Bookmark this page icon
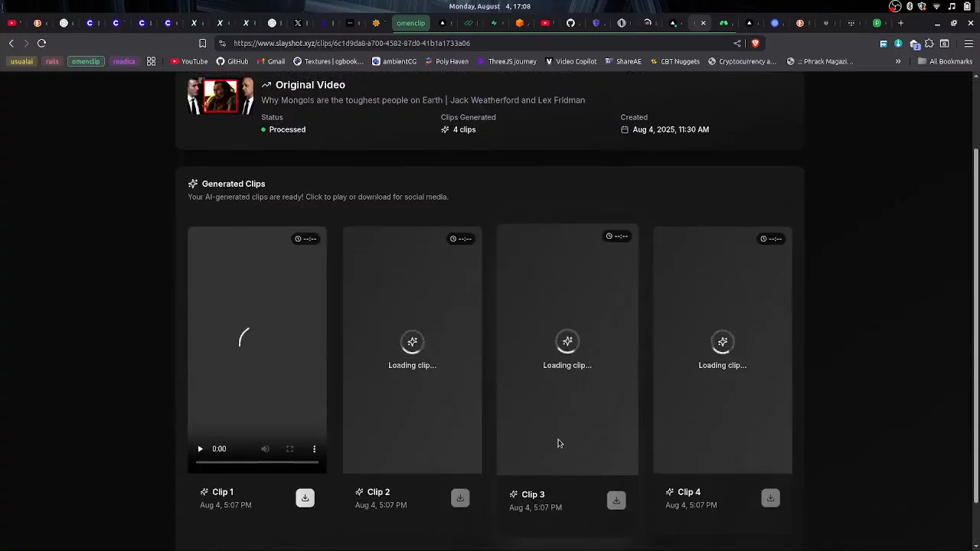The image size is (980, 551). tap(202, 44)
